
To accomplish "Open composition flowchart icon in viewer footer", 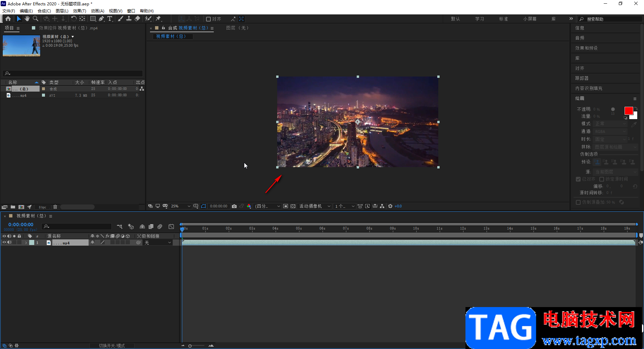I will (382, 206).
